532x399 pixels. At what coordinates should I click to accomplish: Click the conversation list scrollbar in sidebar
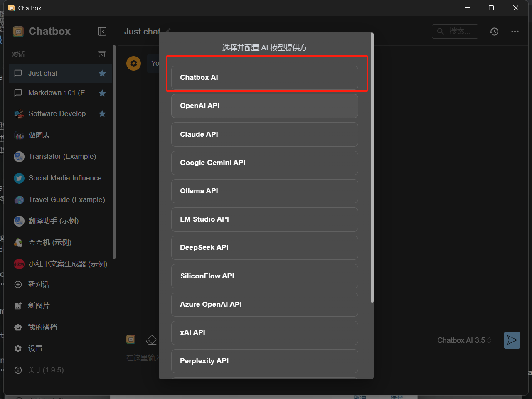point(114,152)
